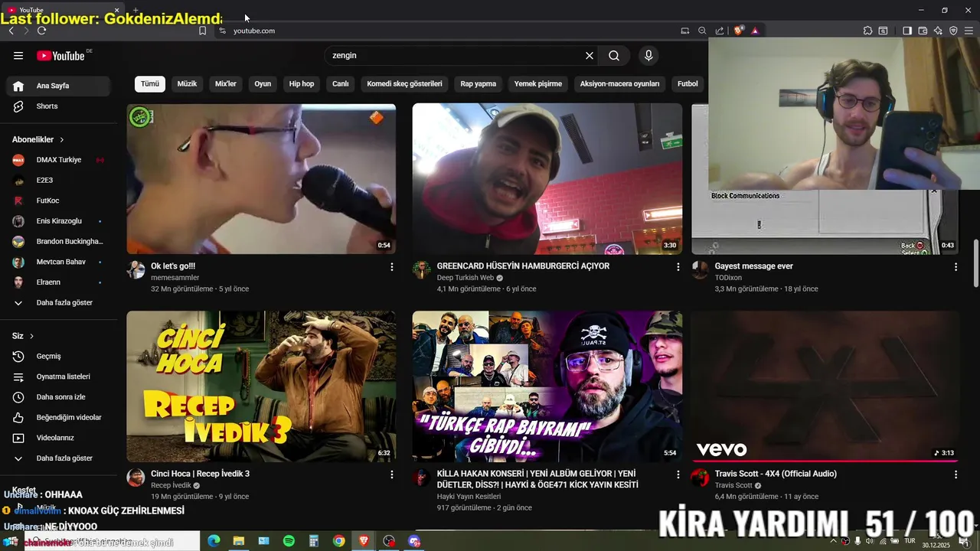This screenshot has height=551, width=980.
Task: Open more options for KİLLA HAKAN KONSERİ video
Action: pos(678,474)
